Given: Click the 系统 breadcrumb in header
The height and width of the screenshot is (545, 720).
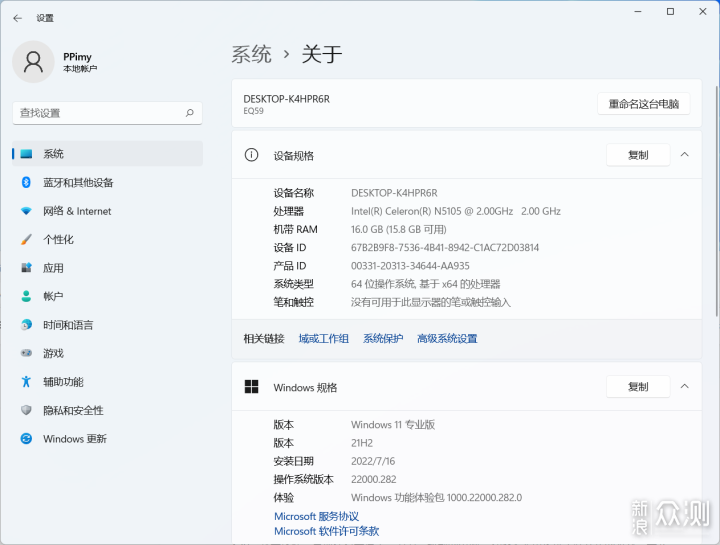Looking at the screenshot, I should pos(251,54).
